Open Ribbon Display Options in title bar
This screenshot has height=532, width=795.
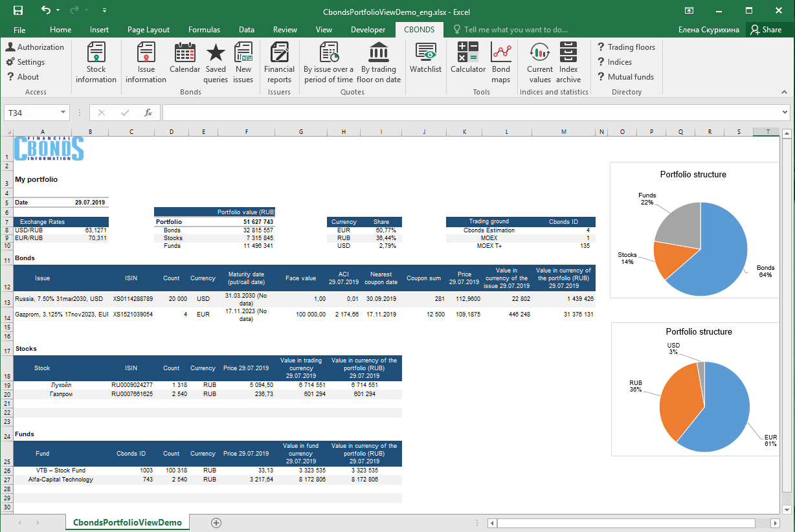689,10
